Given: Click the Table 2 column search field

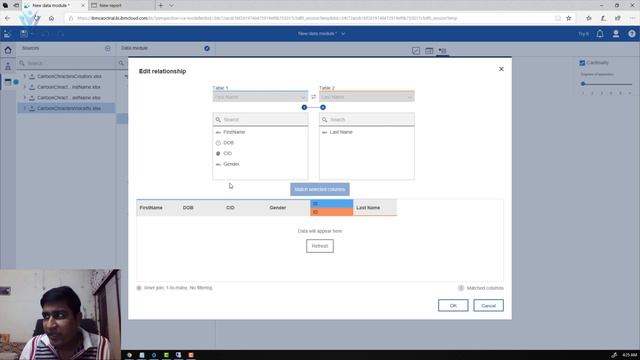Looking at the screenshot, I should point(367,120).
